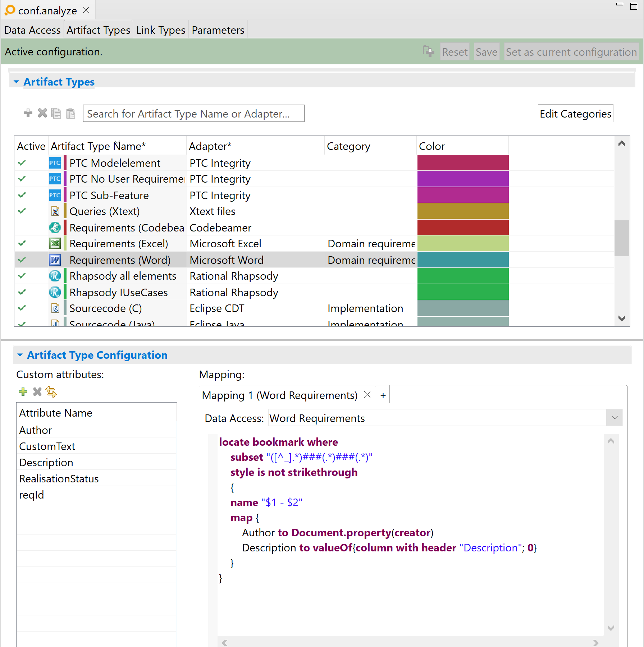Switch to the Artifact Types tab
644x647 pixels.
tap(99, 30)
